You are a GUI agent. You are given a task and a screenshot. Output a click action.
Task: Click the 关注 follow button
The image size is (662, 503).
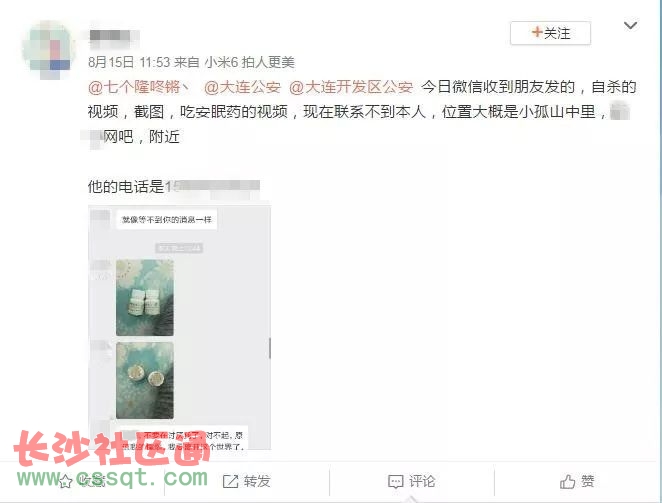click(x=550, y=33)
